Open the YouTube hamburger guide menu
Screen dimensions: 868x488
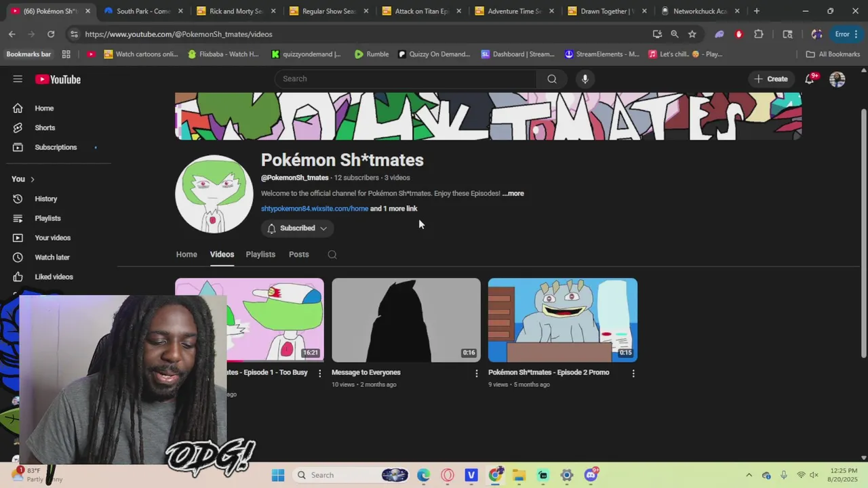[x=18, y=79]
